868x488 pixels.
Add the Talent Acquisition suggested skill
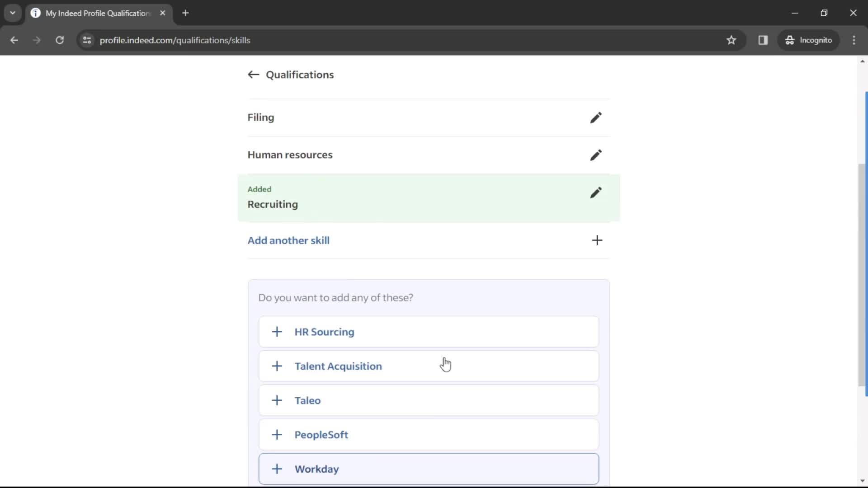coord(429,366)
